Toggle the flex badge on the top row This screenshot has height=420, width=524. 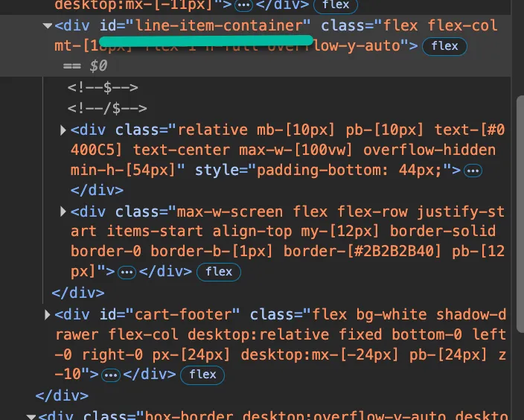335,5
